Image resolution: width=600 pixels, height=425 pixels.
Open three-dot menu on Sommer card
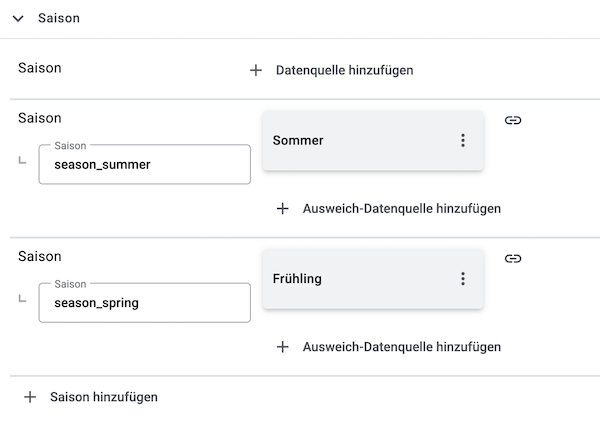coord(463,141)
